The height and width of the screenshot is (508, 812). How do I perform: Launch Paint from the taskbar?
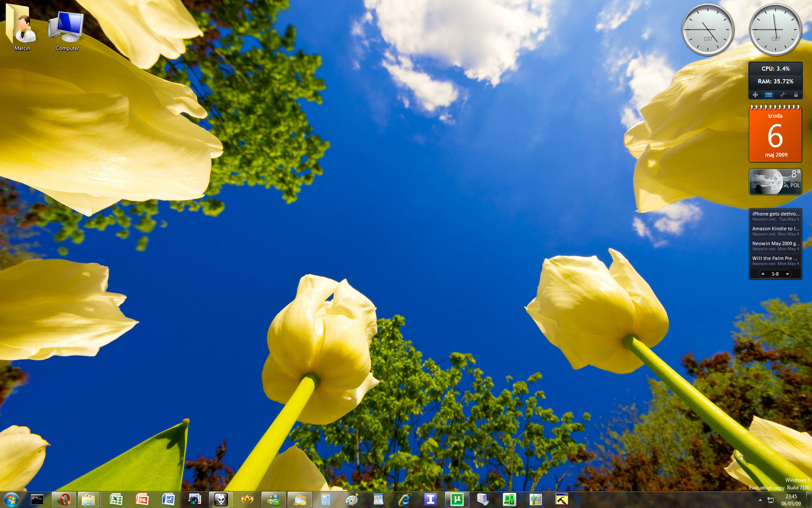pos(351,500)
